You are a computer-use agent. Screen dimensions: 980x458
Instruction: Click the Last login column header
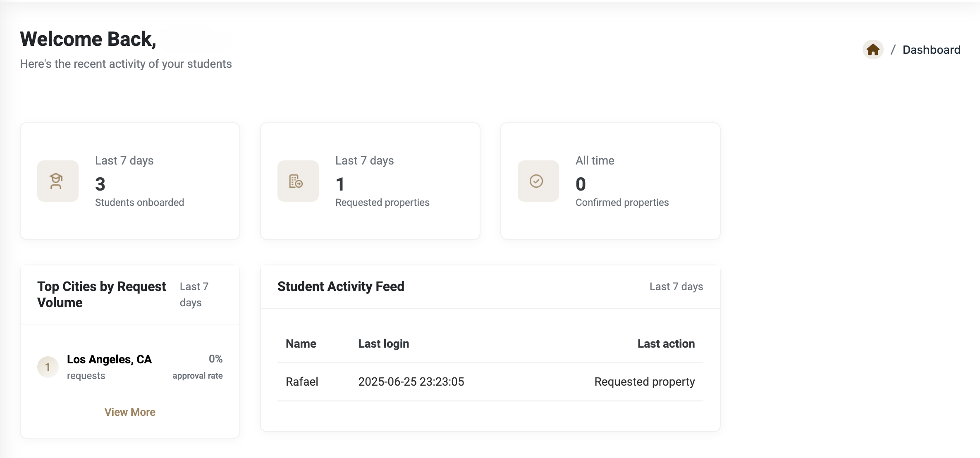click(383, 343)
